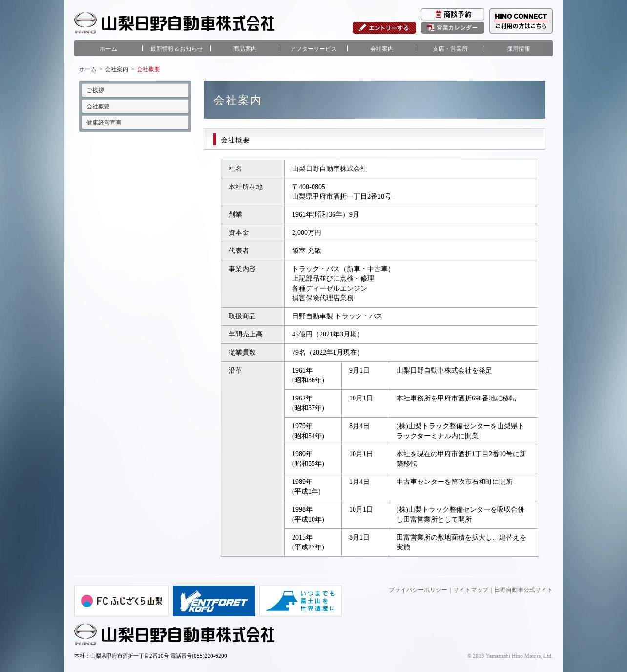Open 会社概要 in the sidebar
Viewport: 627px width, 672px height.
tap(135, 106)
